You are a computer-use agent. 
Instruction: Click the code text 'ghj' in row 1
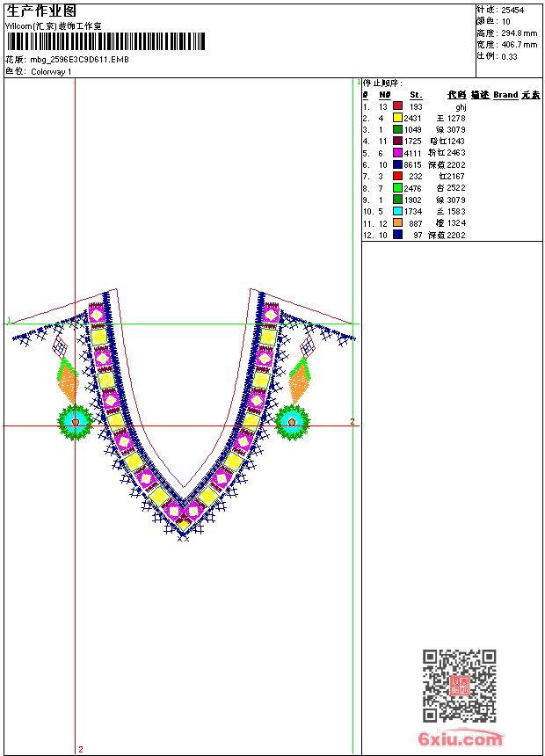[x=461, y=107]
